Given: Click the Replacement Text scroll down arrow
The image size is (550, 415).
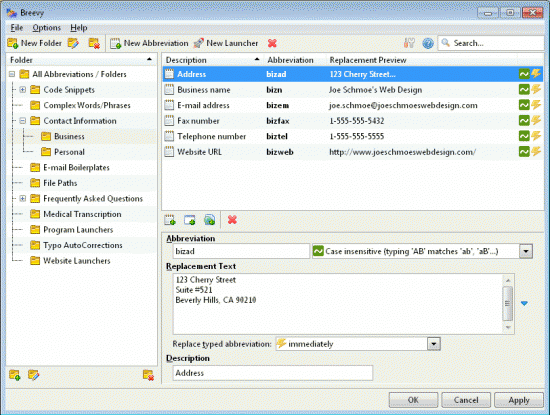Looking at the screenshot, I should tap(508, 328).
